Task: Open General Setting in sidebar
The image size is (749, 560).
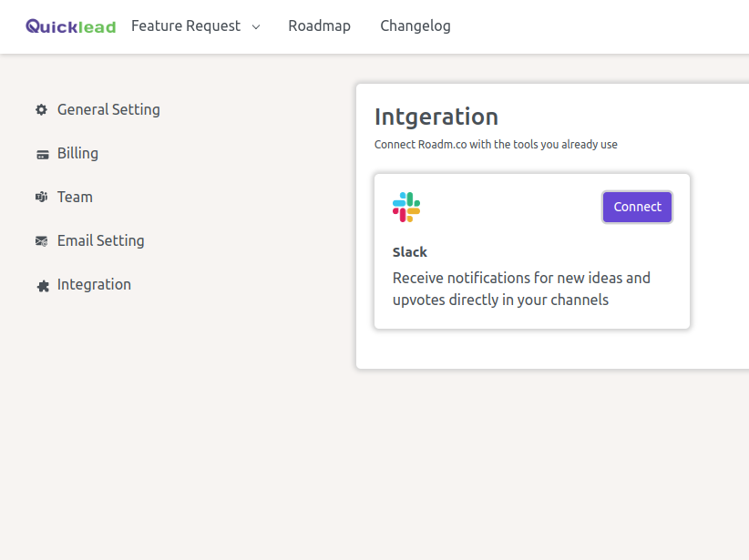Action: pyautogui.click(x=108, y=110)
